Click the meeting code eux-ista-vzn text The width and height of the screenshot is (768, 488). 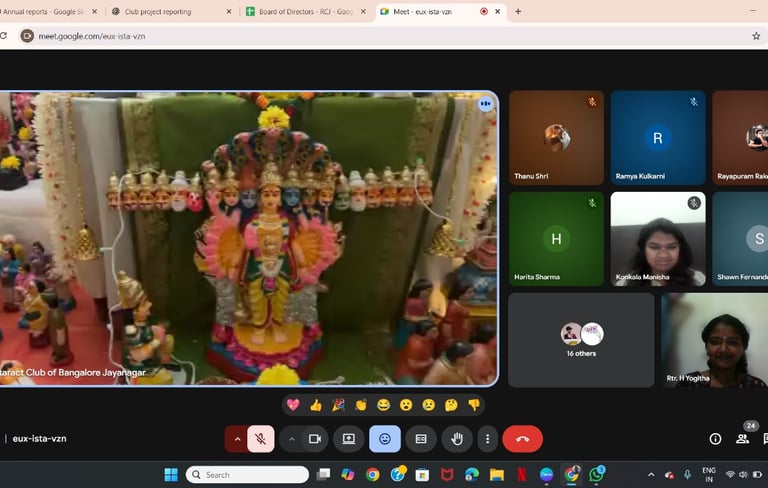pyautogui.click(x=39, y=439)
